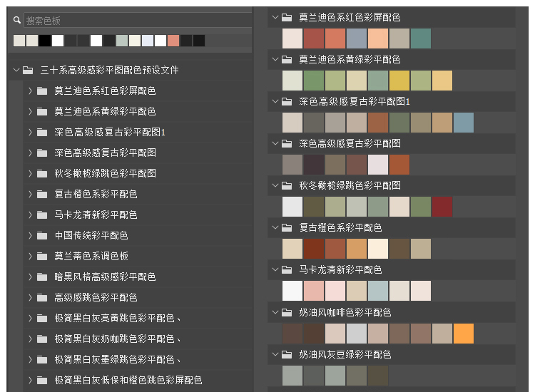The image size is (535, 392).
Task: Collapse the 三十系高级感彩平图配色预设文件 root folder
Action: click(16, 71)
